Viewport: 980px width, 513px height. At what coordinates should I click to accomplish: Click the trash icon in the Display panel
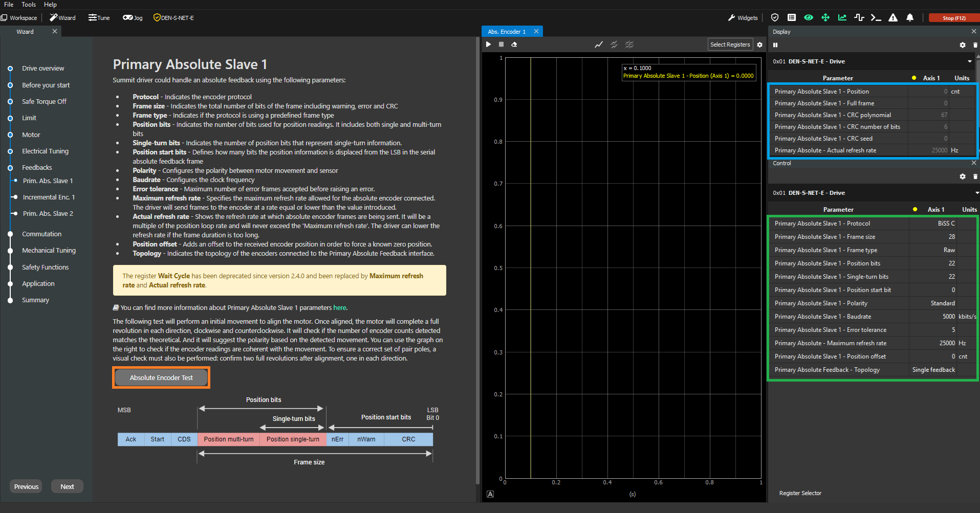click(x=975, y=45)
